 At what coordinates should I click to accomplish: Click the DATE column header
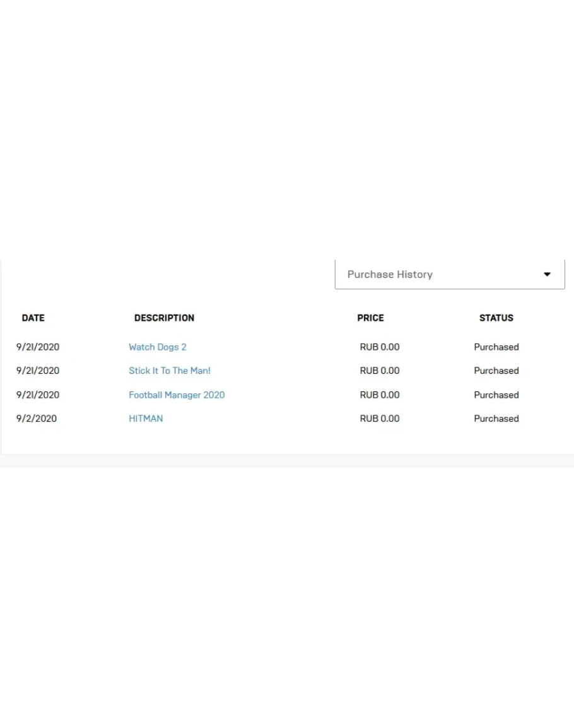[x=33, y=318]
